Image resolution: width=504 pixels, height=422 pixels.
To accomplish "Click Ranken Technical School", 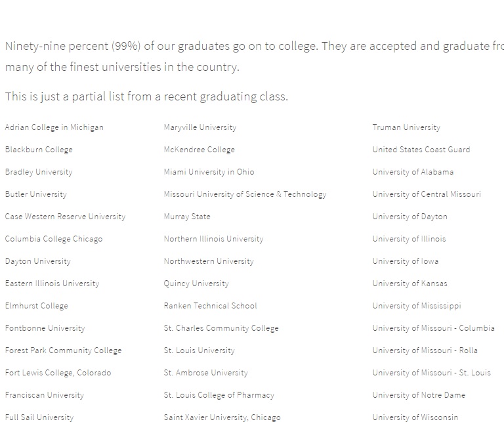I will (x=210, y=306).
